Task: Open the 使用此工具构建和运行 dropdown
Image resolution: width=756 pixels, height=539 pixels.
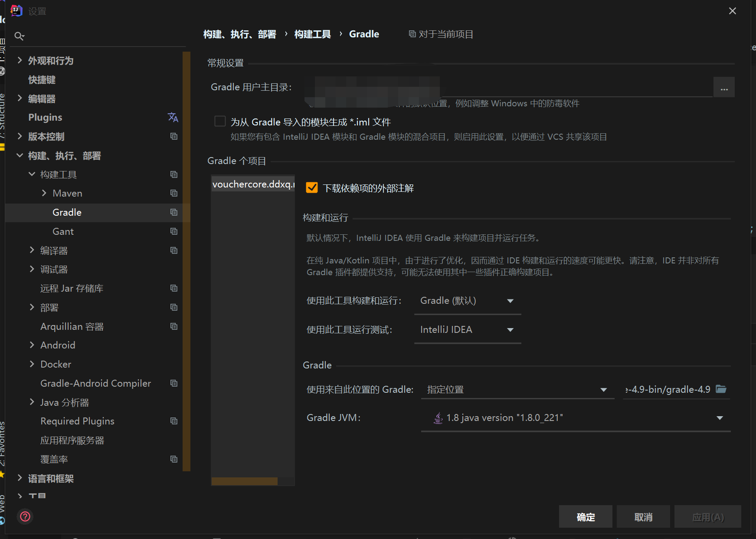Action: pyautogui.click(x=468, y=301)
